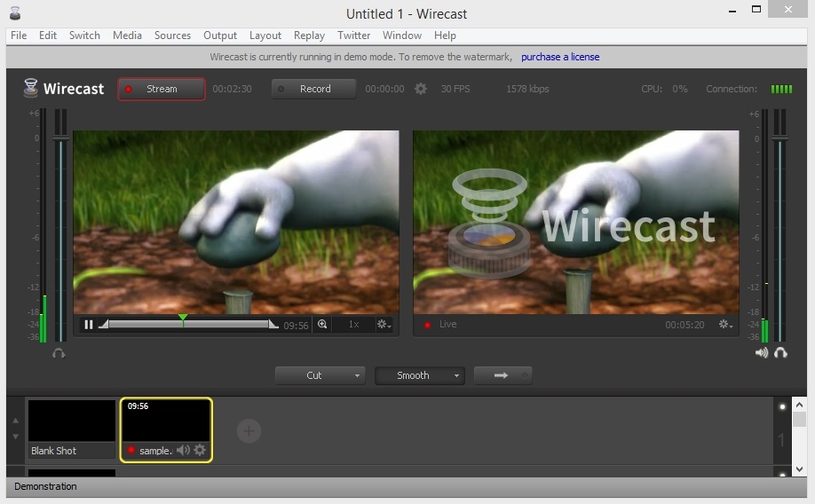
Task: Click shot list scrollbar down arrow
Action: click(x=799, y=469)
